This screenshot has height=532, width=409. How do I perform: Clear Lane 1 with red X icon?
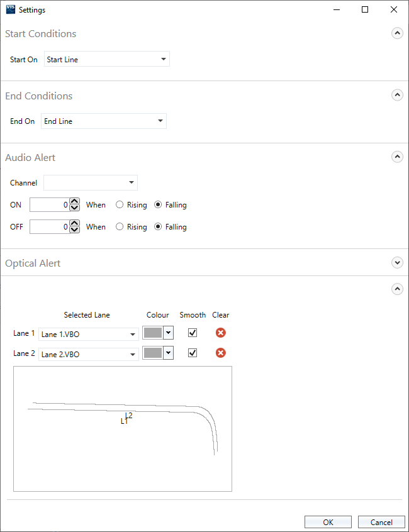click(221, 333)
